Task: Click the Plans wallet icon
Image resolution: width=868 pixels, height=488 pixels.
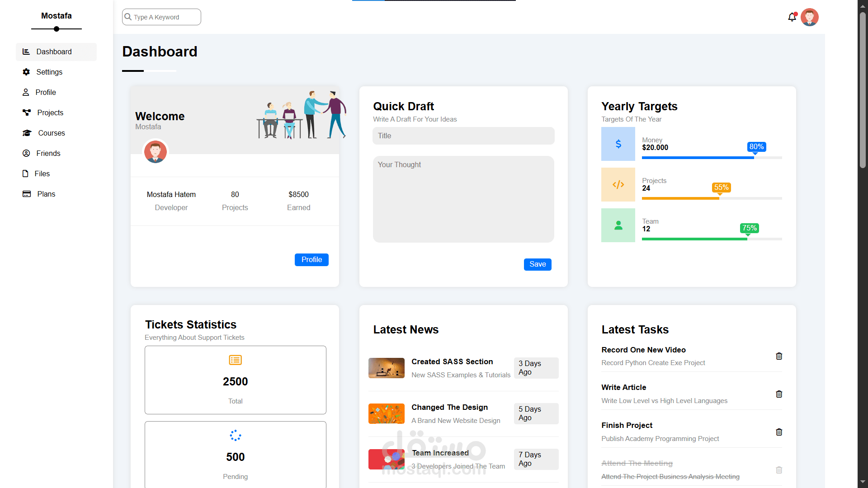Action: tap(26, 194)
